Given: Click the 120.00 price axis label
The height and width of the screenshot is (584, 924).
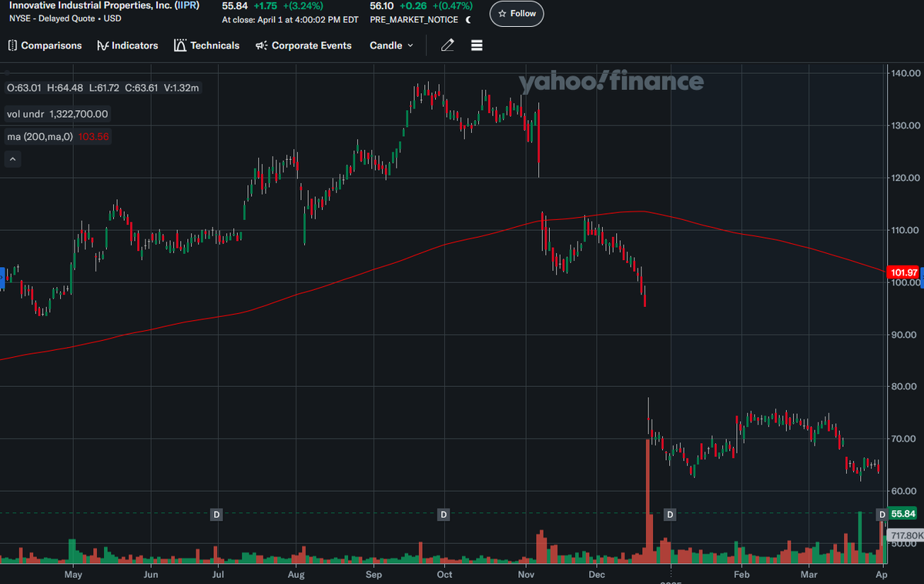Looking at the screenshot, I should (904, 178).
